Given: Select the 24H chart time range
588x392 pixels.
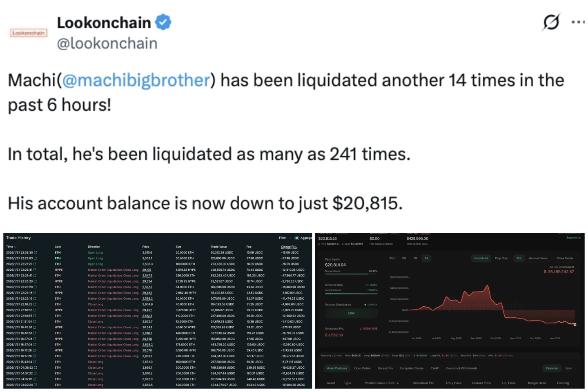Looking at the screenshot, I should (392, 258).
